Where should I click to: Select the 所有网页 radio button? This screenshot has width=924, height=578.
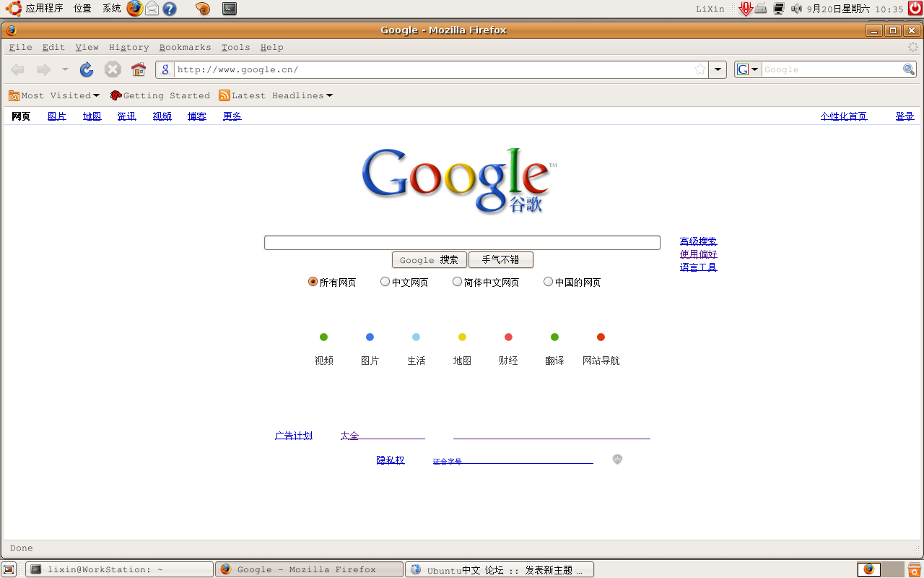313,282
